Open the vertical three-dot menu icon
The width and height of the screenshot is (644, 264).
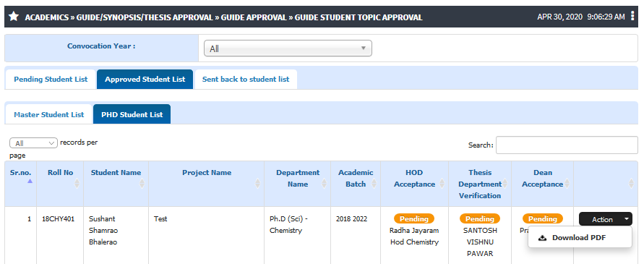pyautogui.click(x=632, y=17)
